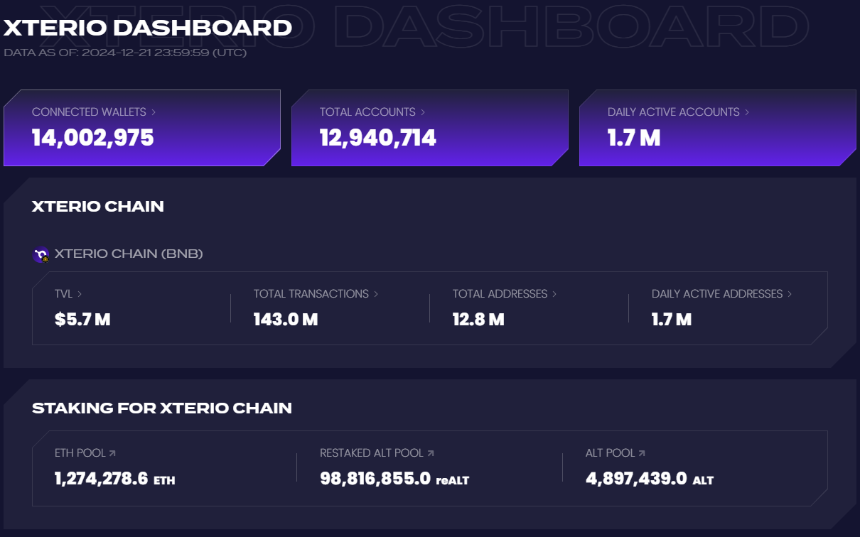The image size is (860, 537).
Task: Open the Total Accounts card
Action: tap(429, 127)
